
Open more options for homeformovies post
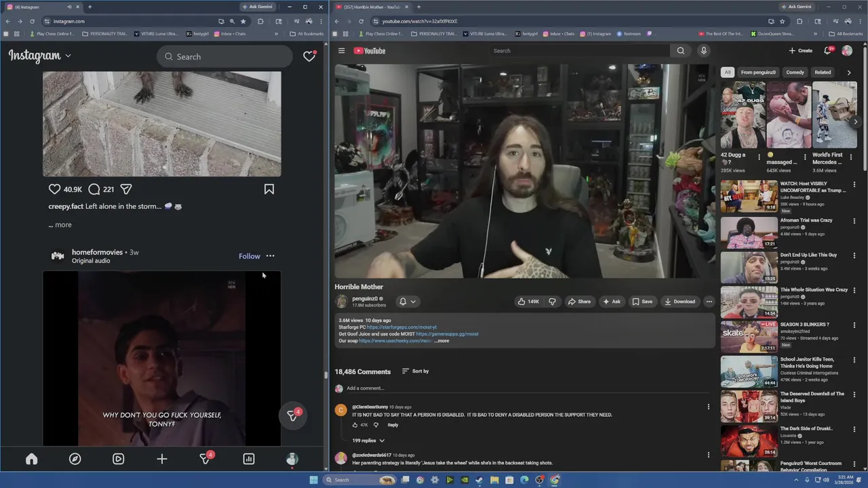(x=271, y=256)
